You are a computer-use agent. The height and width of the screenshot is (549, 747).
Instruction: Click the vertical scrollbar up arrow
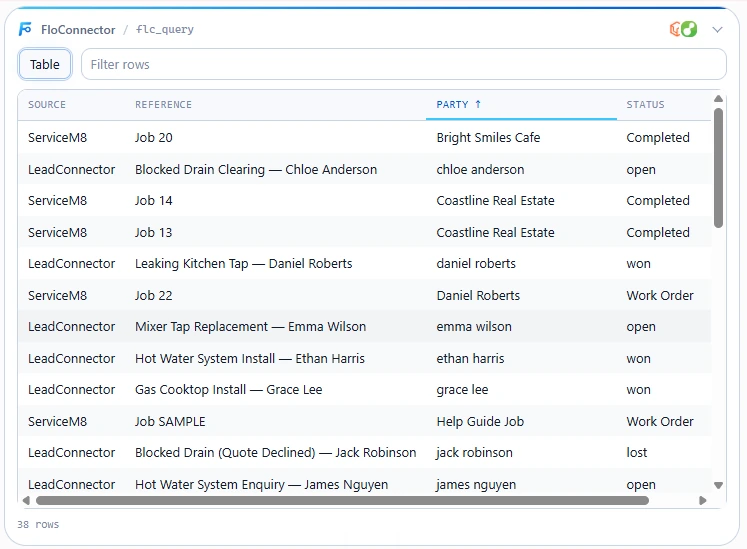pyautogui.click(x=718, y=99)
